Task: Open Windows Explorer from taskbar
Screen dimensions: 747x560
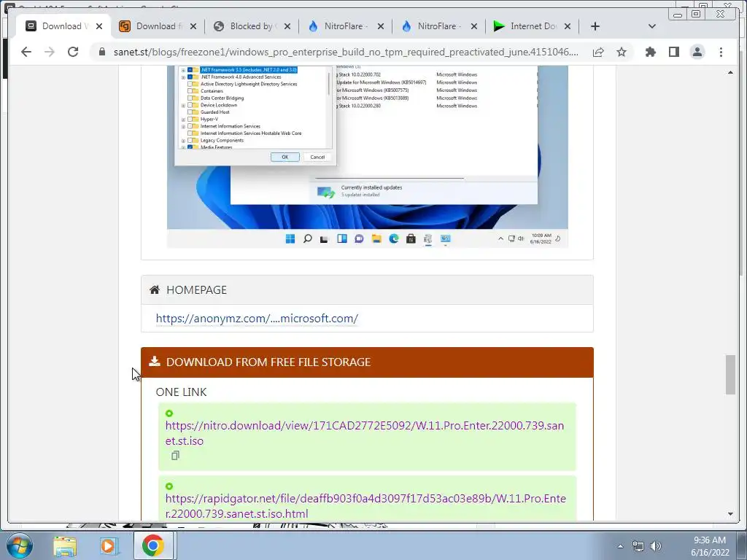Action: 65,545
